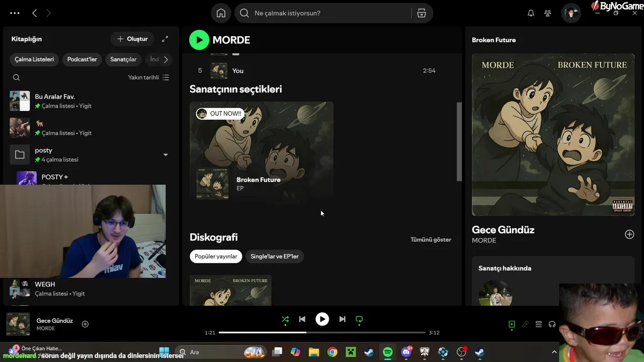Select the Popüler yayınlar tab
The height and width of the screenshot is (362, 644).
coord(216,256)
